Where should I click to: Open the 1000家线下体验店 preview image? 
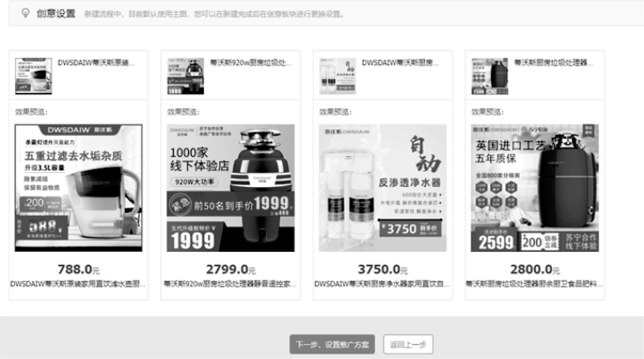(x=230, y=188)
